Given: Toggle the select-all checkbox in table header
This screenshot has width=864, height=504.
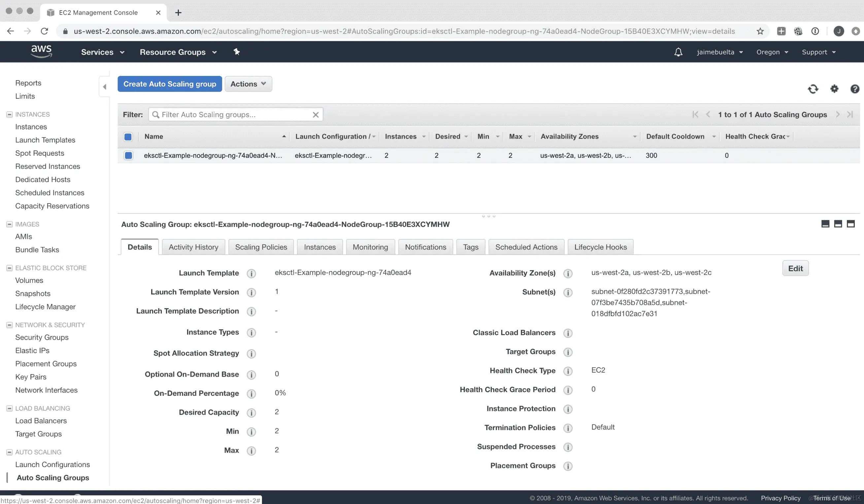Looking at the screenshot, I should [x=128, y=137].
